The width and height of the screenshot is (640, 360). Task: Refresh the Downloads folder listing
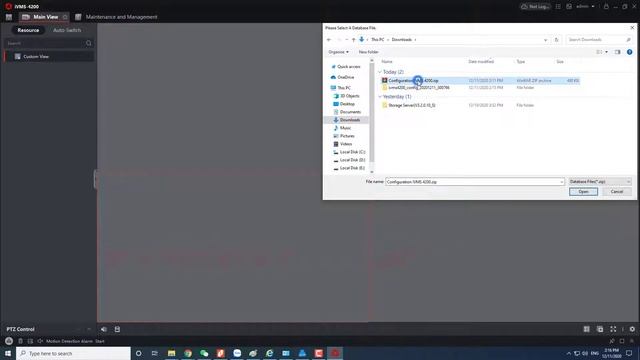point(556,40)
